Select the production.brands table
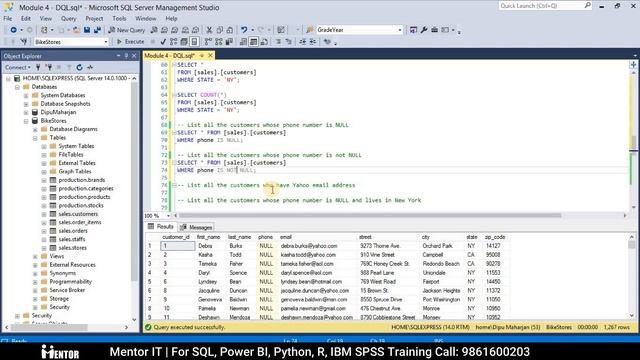The height and width of the screenshot is (360, 640). (x=82, y=180)
